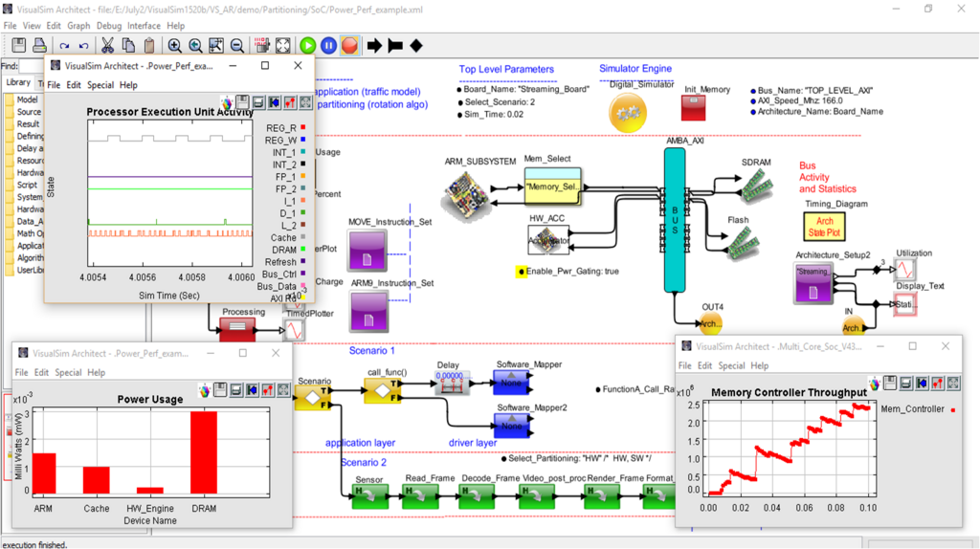Select the Arch State Plot block

(x=824, y=227)
